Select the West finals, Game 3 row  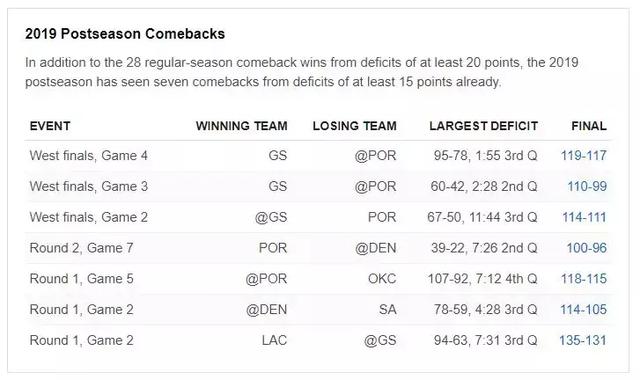pyautogui.click(x=316, y=187)
